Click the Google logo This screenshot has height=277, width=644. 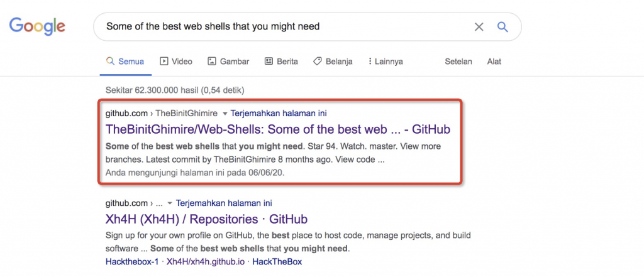(37, 26)
